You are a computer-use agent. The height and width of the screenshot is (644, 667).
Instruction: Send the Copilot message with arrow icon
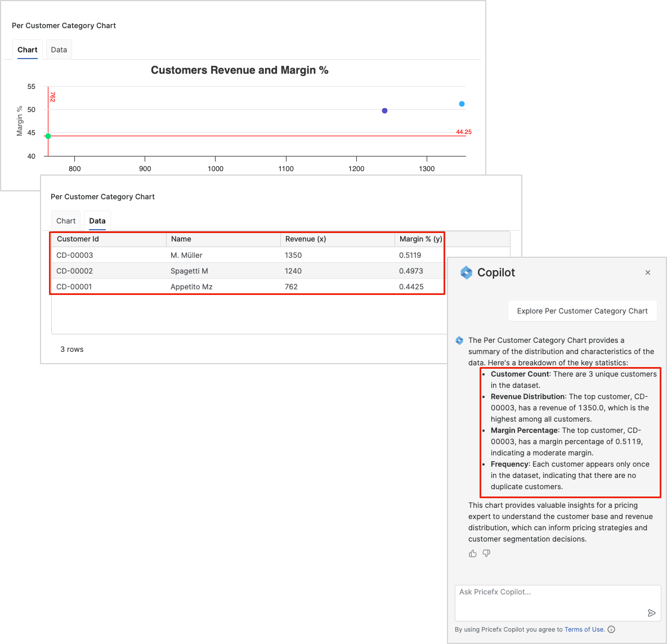click(651, 613)
